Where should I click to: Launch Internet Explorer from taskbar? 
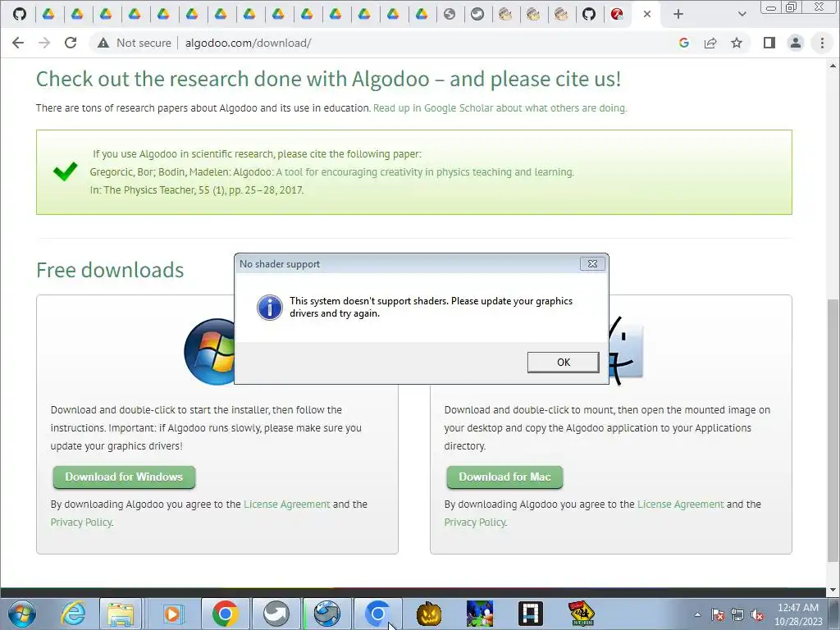click(x=73, y=614)
